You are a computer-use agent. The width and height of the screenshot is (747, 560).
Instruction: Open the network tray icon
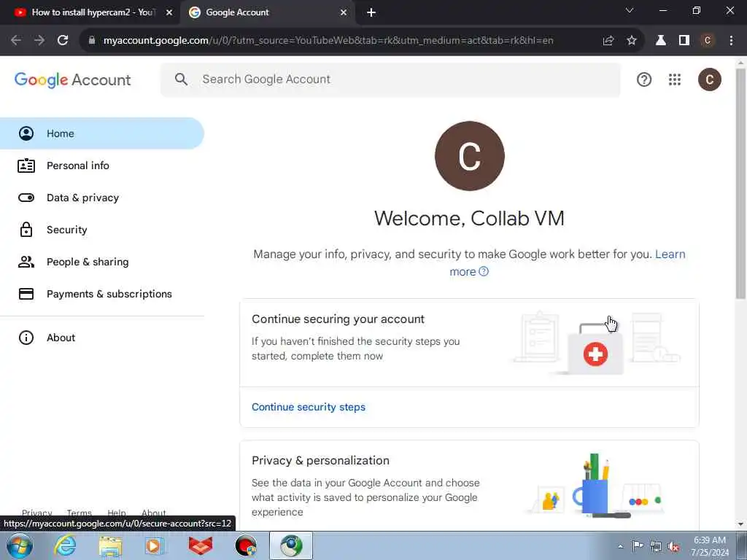click(x=656, y=547)
